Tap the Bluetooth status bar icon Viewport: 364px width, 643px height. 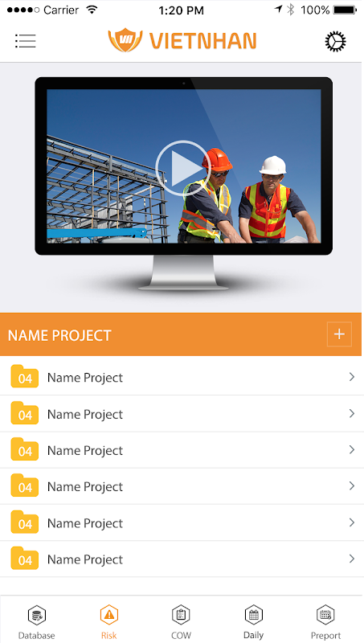[291, 10]
